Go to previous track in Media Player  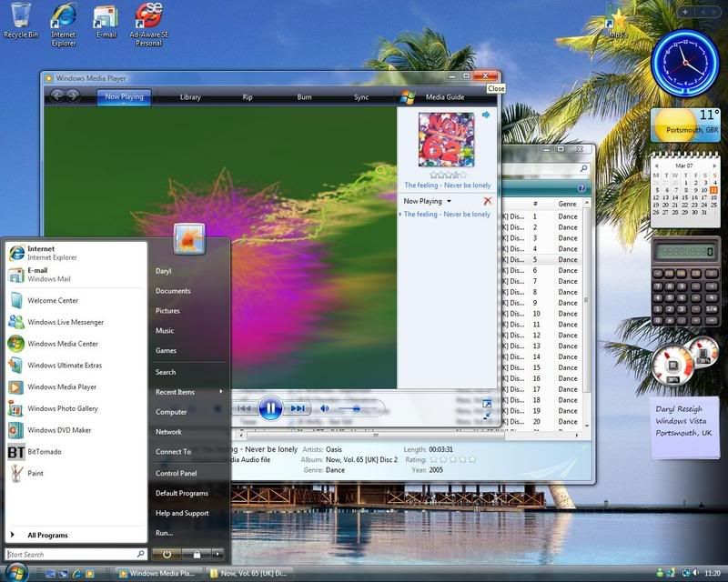[x=244, y=408]
